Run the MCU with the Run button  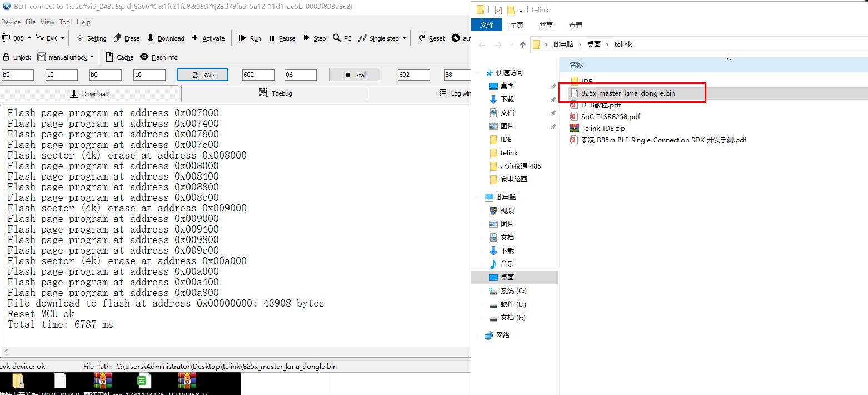click(250, 38)
